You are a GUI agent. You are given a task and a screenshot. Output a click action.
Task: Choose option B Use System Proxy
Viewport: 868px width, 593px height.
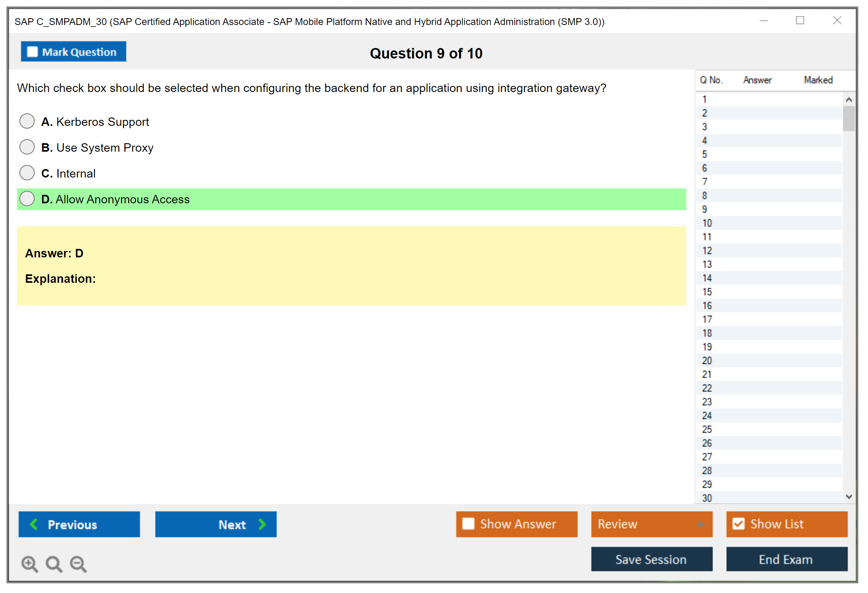click(27, 147)
